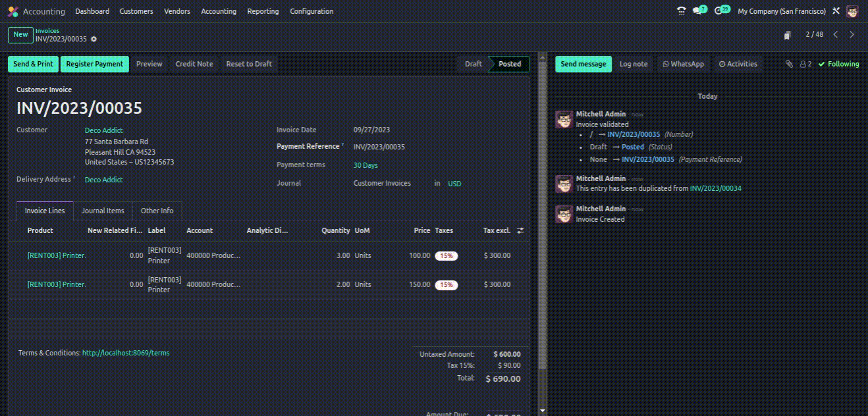Go to the next invoice record arrow
This screenshot has width=868, height=416.
pyautogui.click(x=852, y=34)
